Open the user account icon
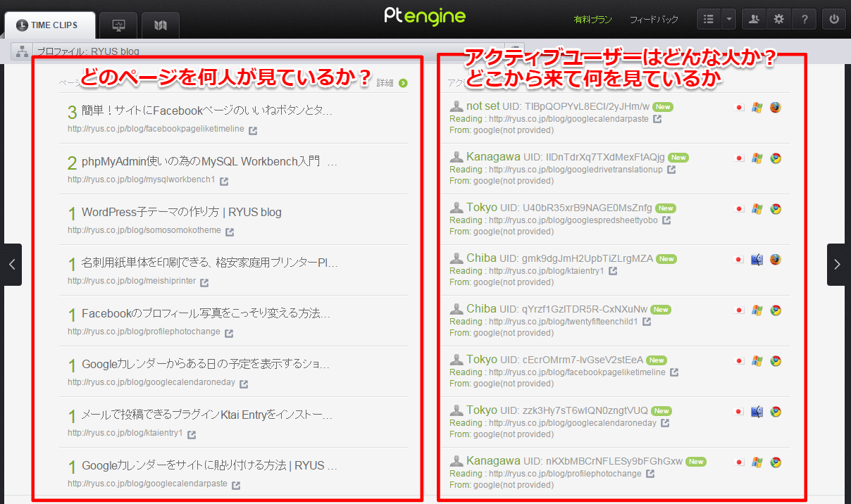This screenshot has height=504, width=851. point(754,20)
